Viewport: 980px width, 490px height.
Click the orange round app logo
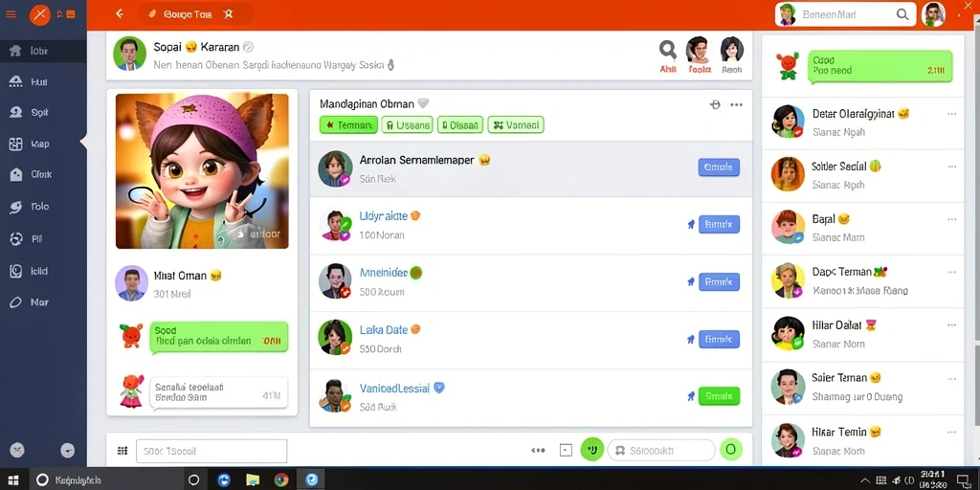coord(40,13)
